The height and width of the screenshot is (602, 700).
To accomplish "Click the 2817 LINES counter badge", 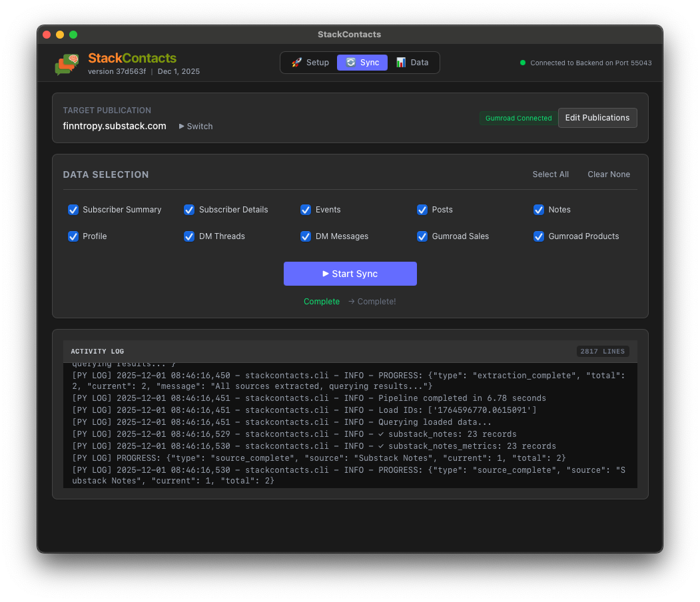I will 602,351.
